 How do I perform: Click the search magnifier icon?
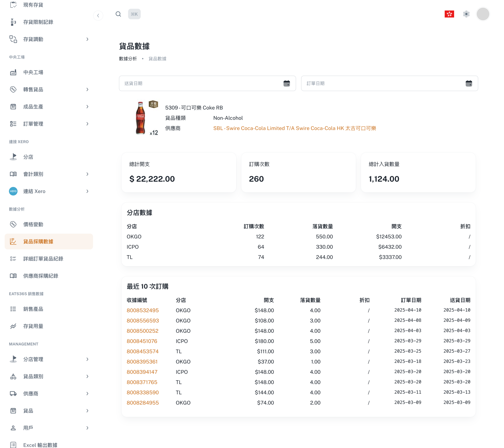[x=118, y=14]
